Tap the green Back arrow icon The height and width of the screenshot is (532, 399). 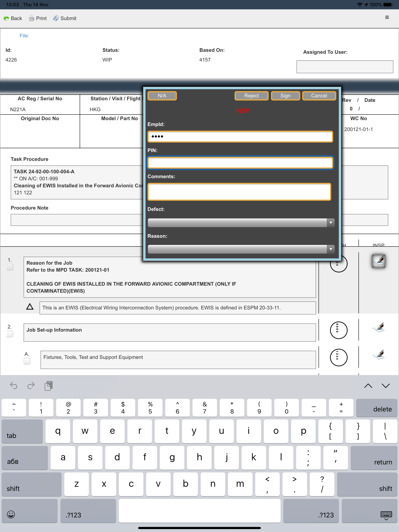tap(6, 18)
